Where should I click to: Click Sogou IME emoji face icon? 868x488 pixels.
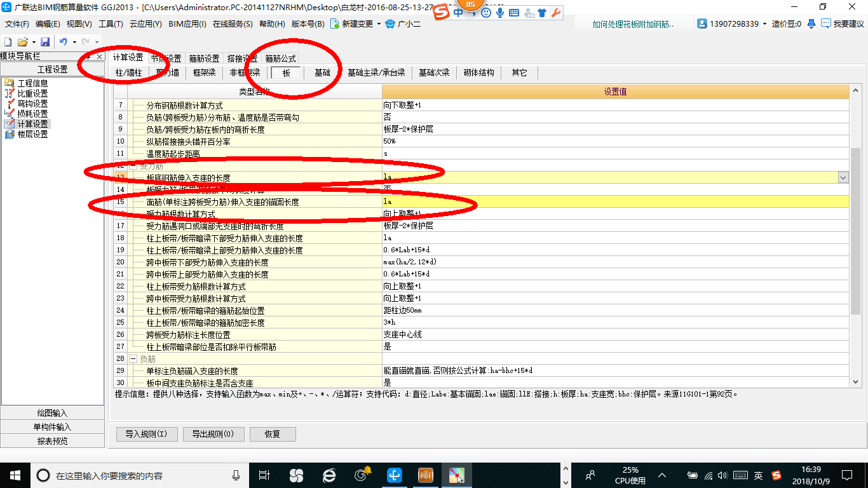(x=486, y=13)
